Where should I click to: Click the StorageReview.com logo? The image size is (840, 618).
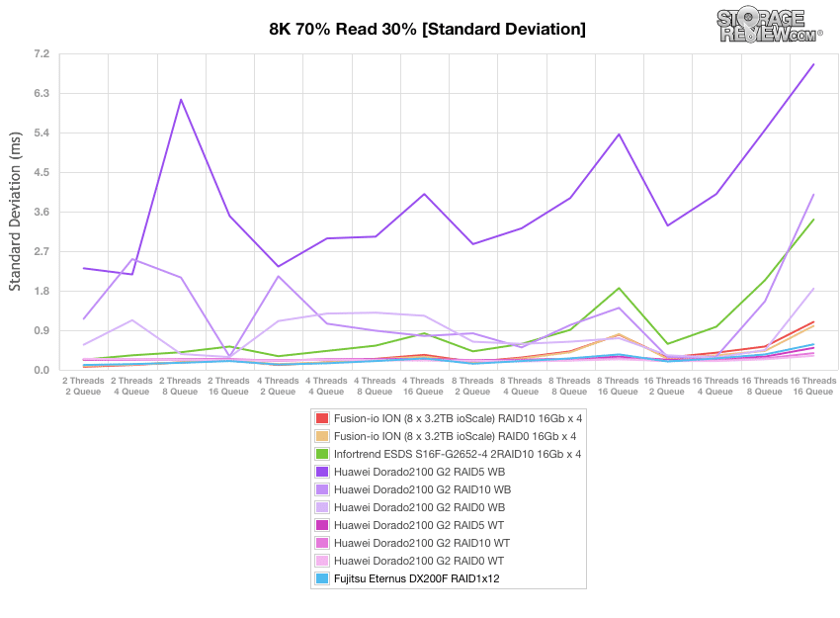click(x=769, y=25)
